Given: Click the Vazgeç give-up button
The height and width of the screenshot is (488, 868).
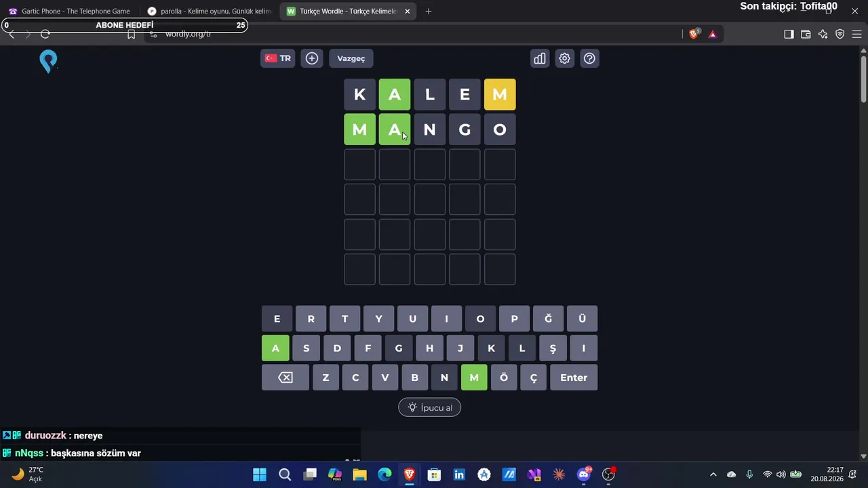Looking at the screenshot, I should pos(351,58).
